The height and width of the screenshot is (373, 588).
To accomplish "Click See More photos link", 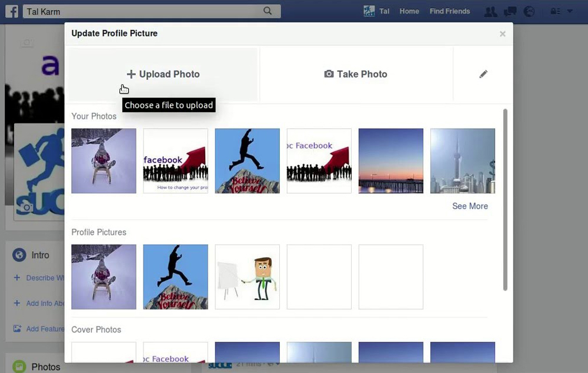I will point(470,206).
